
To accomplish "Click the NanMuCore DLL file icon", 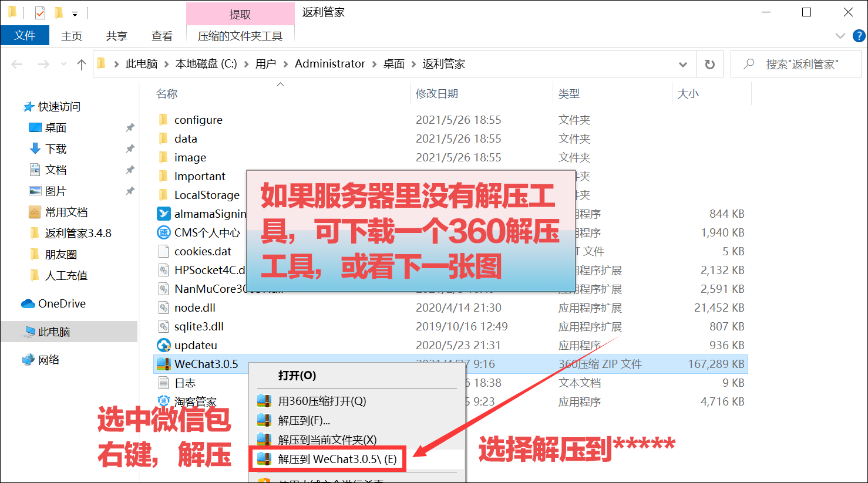I will [164, 289].
